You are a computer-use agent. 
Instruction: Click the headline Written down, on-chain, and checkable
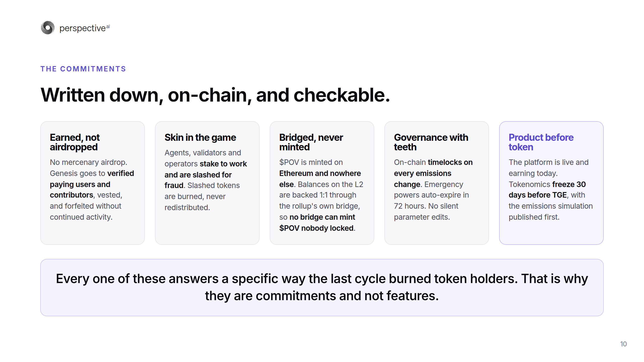tap(215, 95)
